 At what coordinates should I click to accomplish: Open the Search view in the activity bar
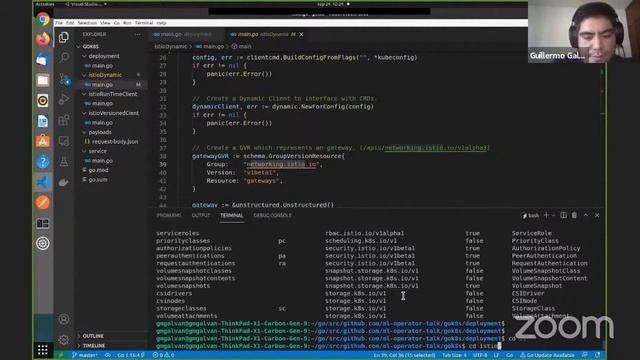pyautogui.click(x=64, y=58)
